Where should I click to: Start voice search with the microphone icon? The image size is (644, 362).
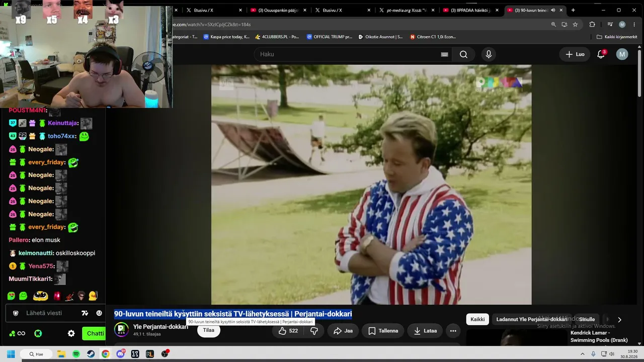pyautogui.click(x=489, y=54)
